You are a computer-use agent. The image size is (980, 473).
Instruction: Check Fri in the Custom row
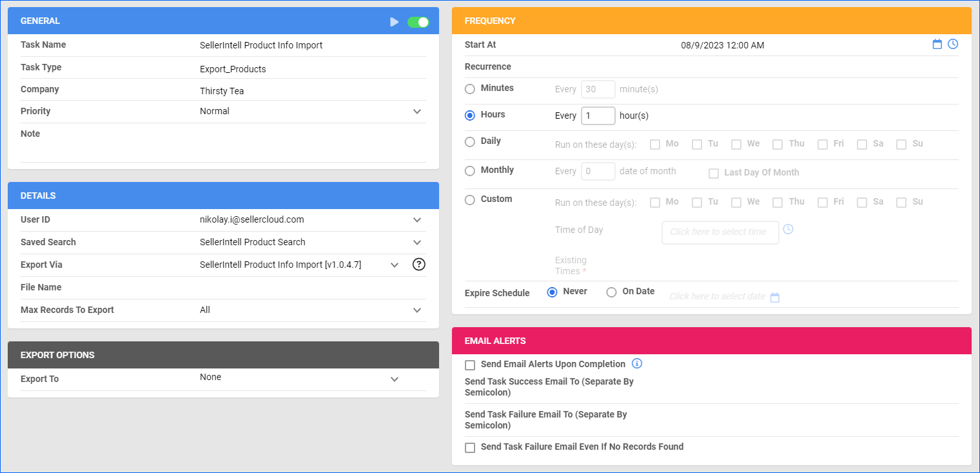823,202
